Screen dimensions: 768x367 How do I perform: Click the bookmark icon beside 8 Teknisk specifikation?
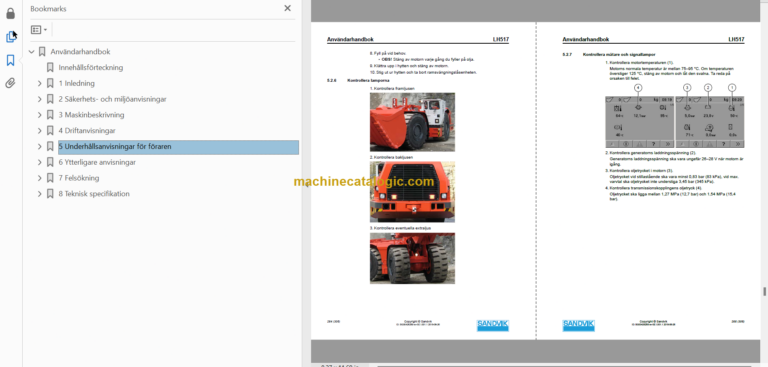point(50,194)
